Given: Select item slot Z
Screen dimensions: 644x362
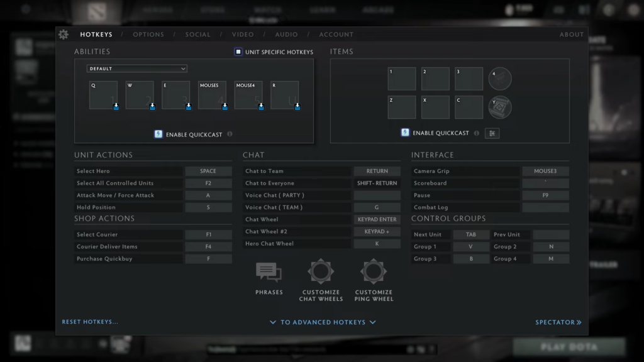Looking at the screenshot, I should coord(402,107).
